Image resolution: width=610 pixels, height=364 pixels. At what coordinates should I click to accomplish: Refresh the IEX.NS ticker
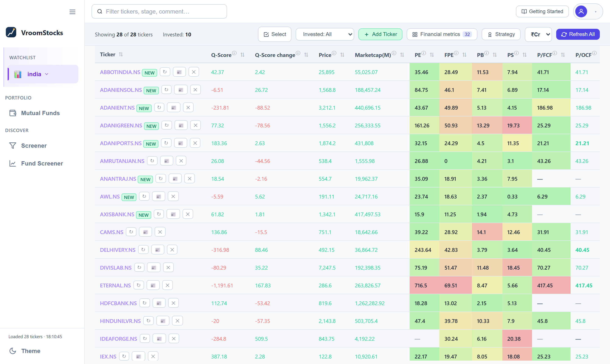pyautogui.click(x=124, y=356)
